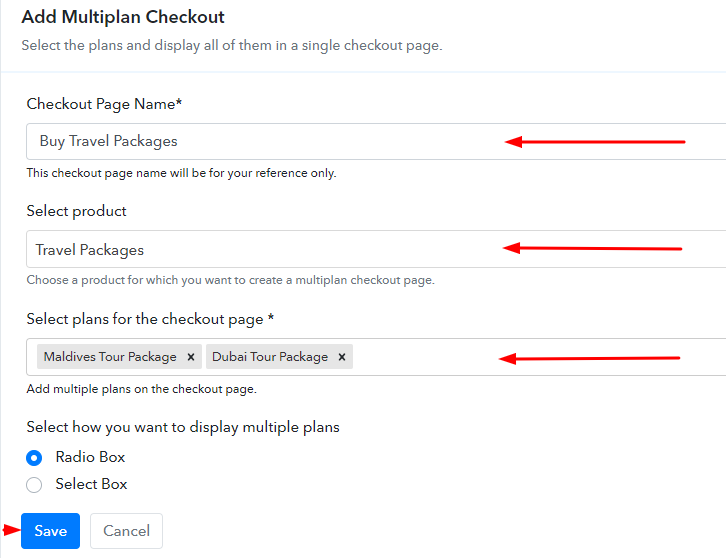Open the plans multi-select field

pyautogui.click(x=376, y=357)
